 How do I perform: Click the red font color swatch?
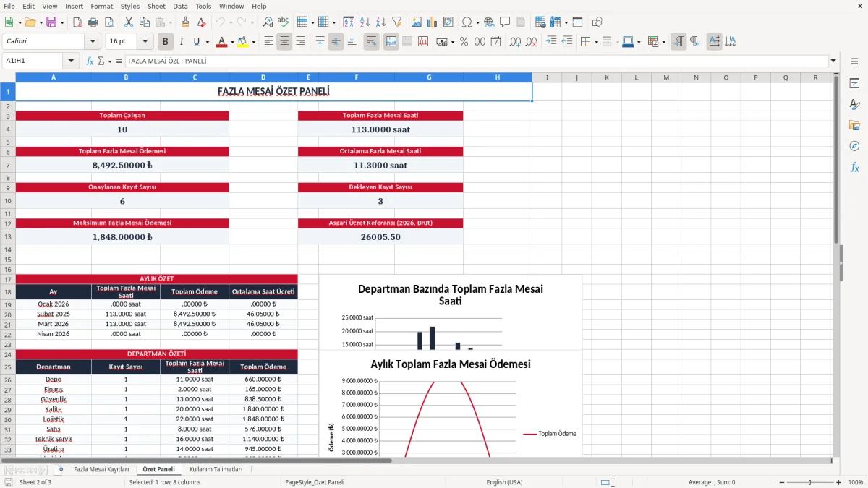pos(221,42)
